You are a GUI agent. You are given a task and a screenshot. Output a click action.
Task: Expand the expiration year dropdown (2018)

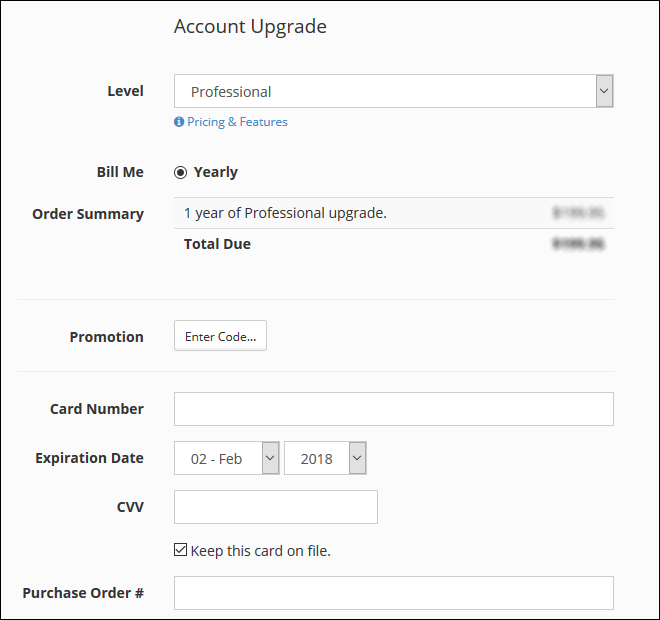tap(325, 458)
